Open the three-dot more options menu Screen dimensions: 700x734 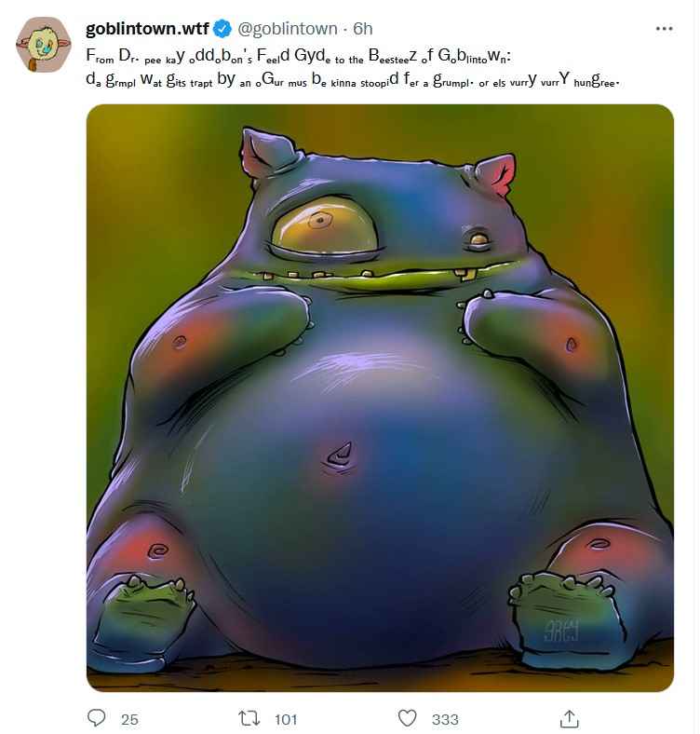click(664, 29)
